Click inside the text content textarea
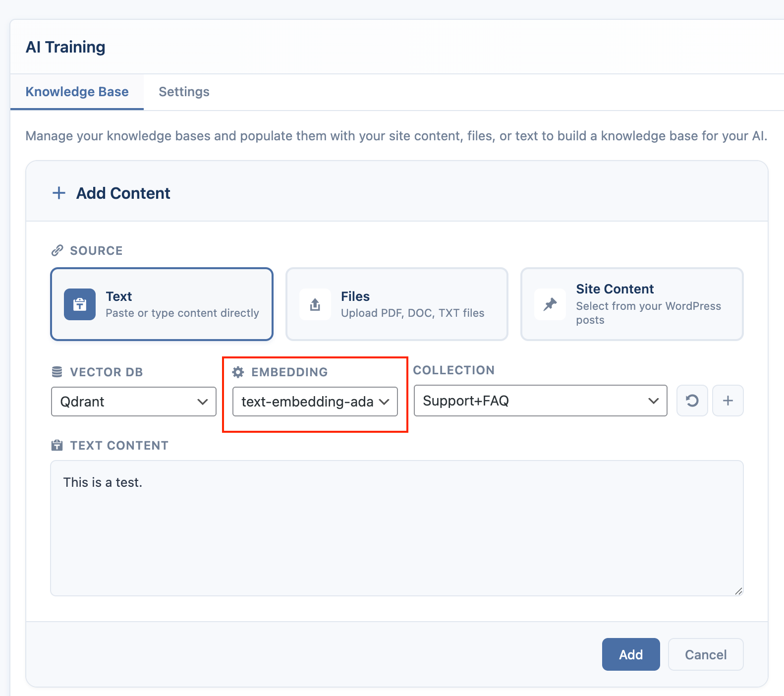Viewport: 784px width, 696px height. tap(397, 528)
